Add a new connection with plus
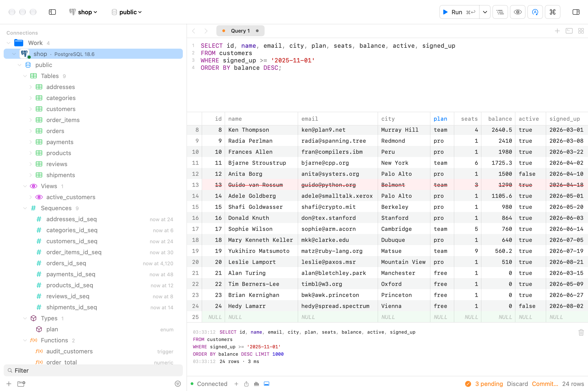 [9, 384]
